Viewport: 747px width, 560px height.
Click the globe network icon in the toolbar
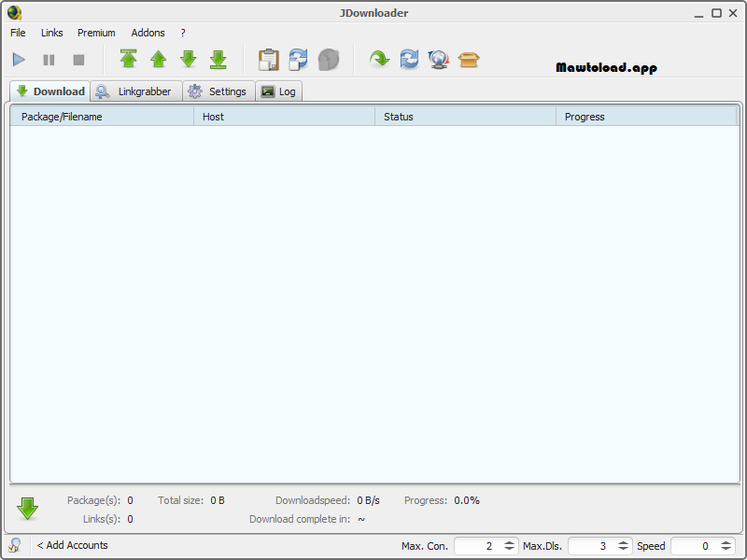click(439, 60)
